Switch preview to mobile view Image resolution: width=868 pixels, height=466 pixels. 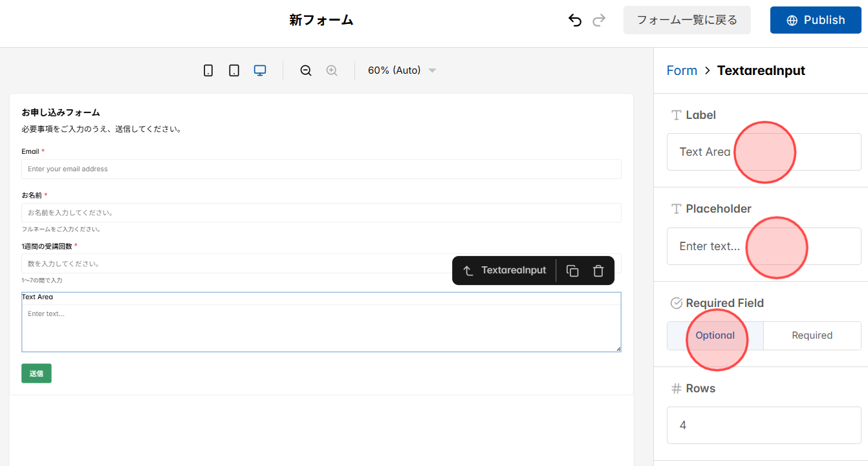[208, 70]
